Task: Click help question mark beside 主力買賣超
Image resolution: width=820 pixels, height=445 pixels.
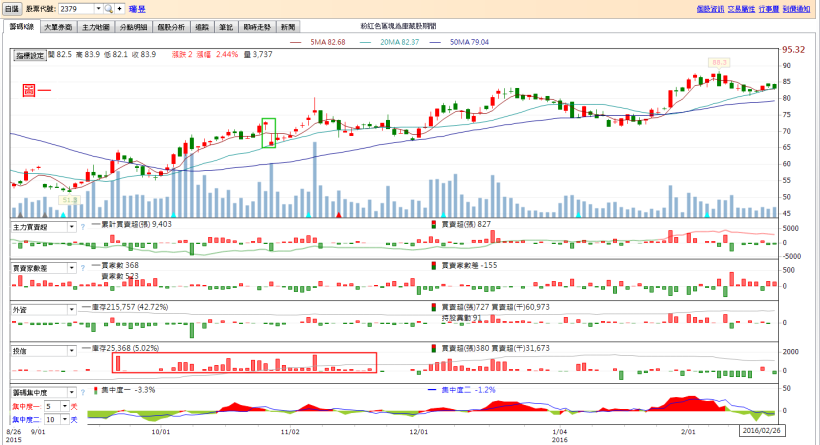Action: (x=82, y=227)
